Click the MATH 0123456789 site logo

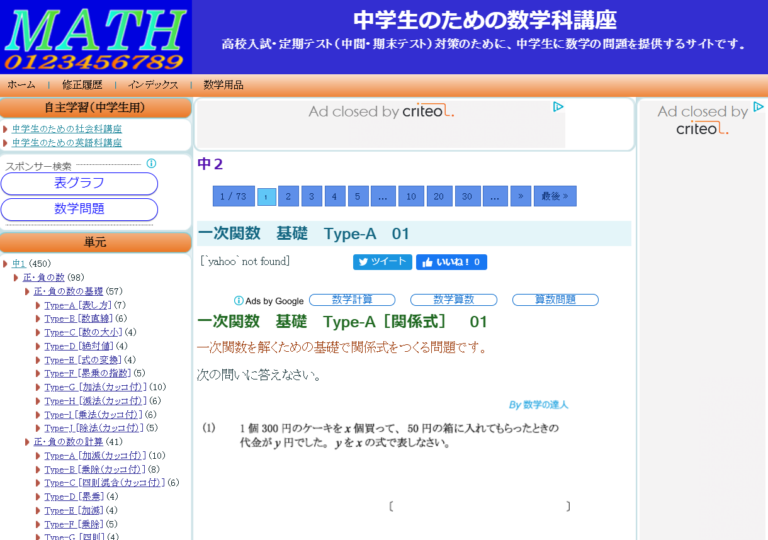coord(96,37)
